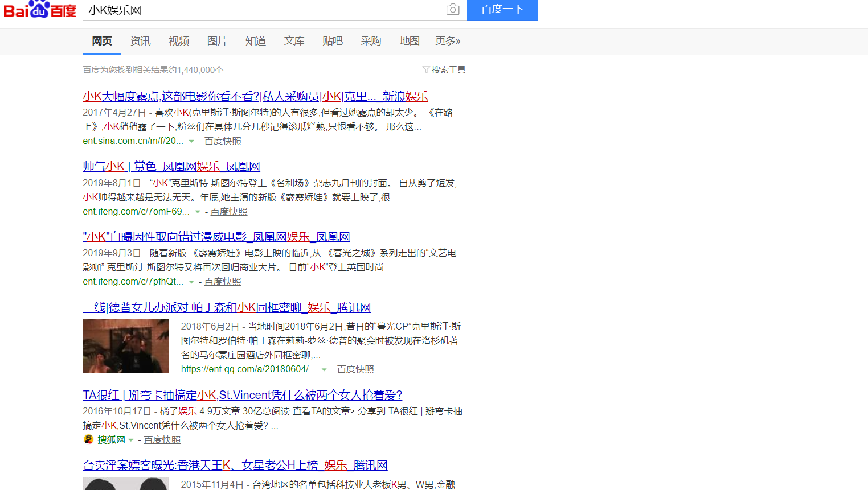
Task: Click the 百度一下 search button
Action: (502, 10)
